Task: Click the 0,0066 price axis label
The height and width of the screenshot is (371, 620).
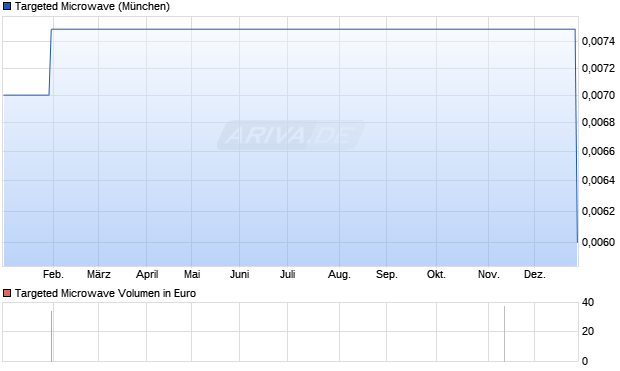Action: (x=598, y=151)
